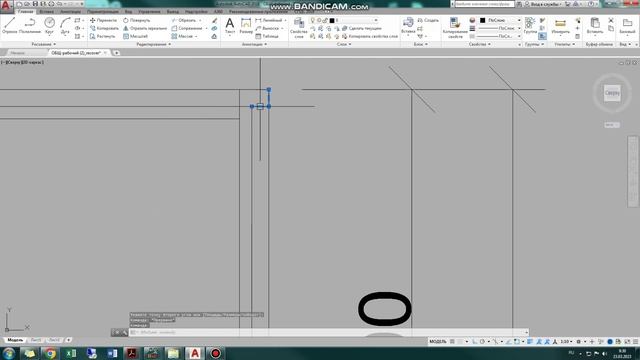Image resolution: width=640 pixels, height=360 pixels.
Task: Click the Линейный linear dimension tool
Action: coord(269,20)
